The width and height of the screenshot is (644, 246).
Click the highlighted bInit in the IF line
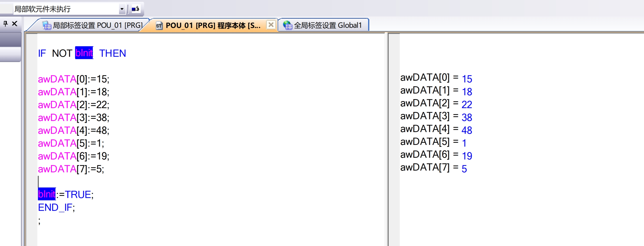coord(84,53)
